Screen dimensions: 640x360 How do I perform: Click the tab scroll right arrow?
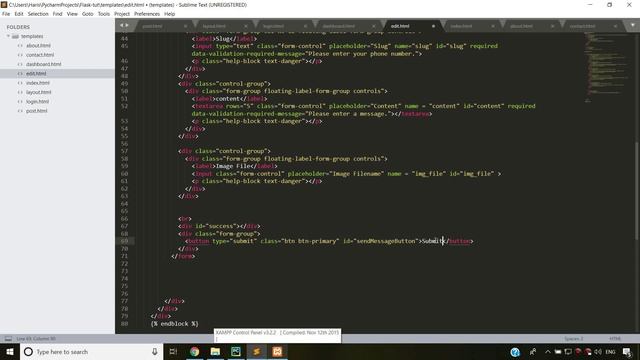[x=127, y=25]
